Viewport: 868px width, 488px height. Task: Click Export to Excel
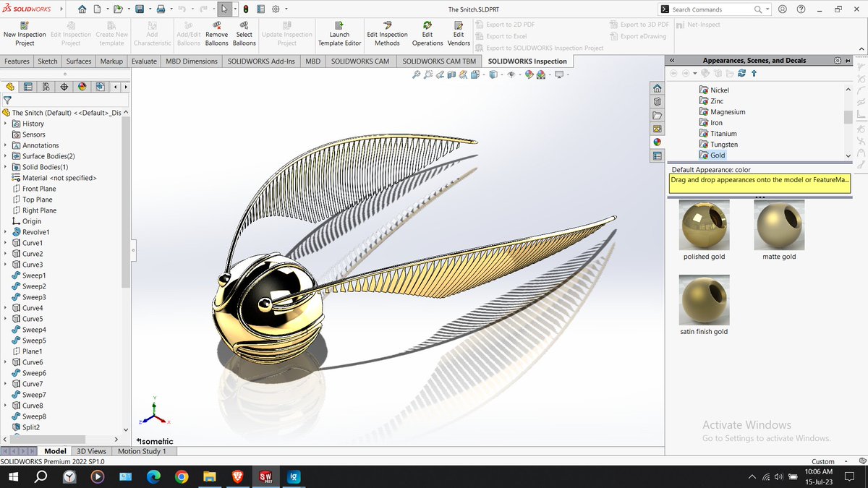[x=505, y=35]
